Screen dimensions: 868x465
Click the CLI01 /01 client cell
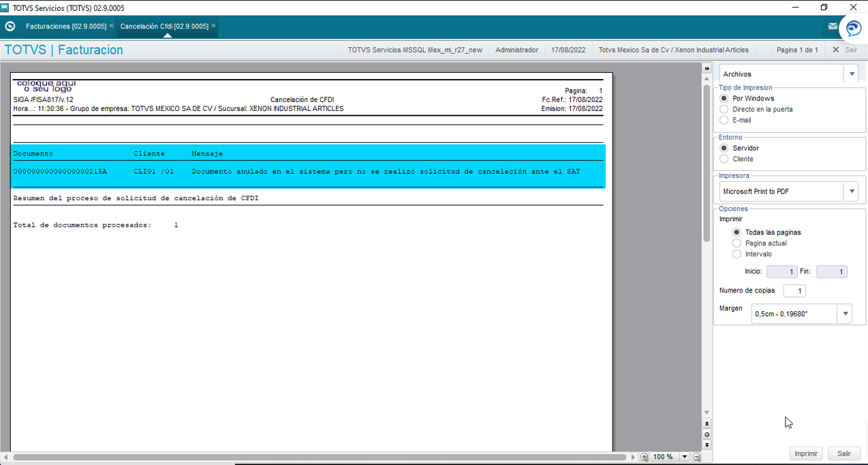click(153, 172)
